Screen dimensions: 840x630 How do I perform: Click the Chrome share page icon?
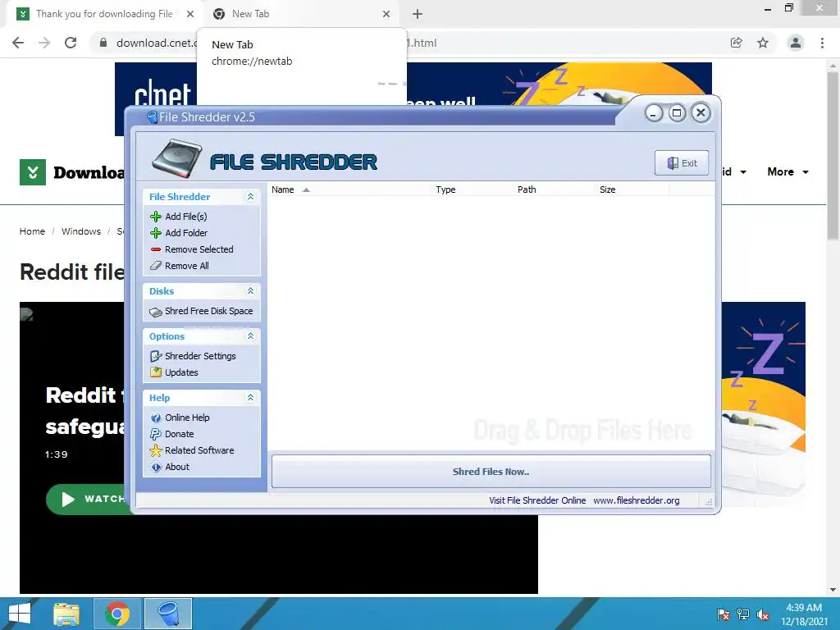737,43
